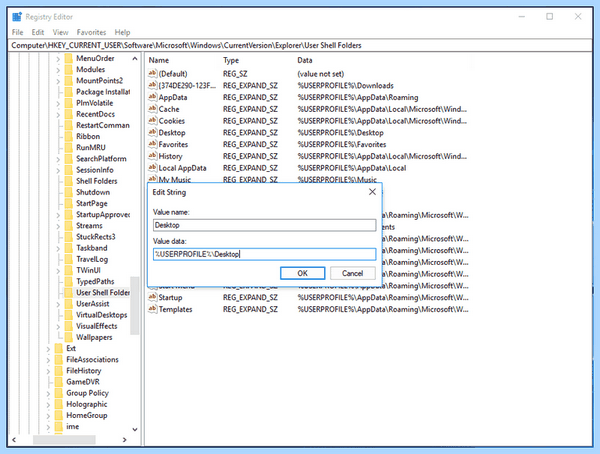Screen dimensions: 600x454
Task: Click tree pane scroll right arrow
Action: [124, 440]
